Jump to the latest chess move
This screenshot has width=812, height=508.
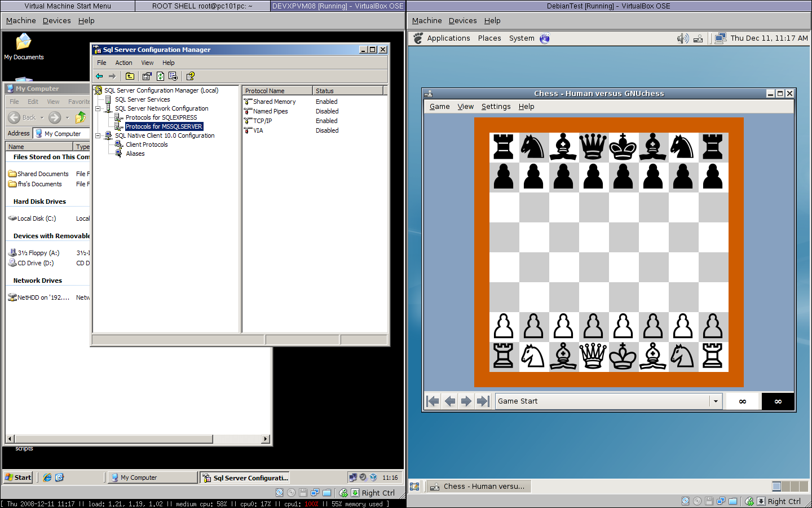click(x=483, y=401)
